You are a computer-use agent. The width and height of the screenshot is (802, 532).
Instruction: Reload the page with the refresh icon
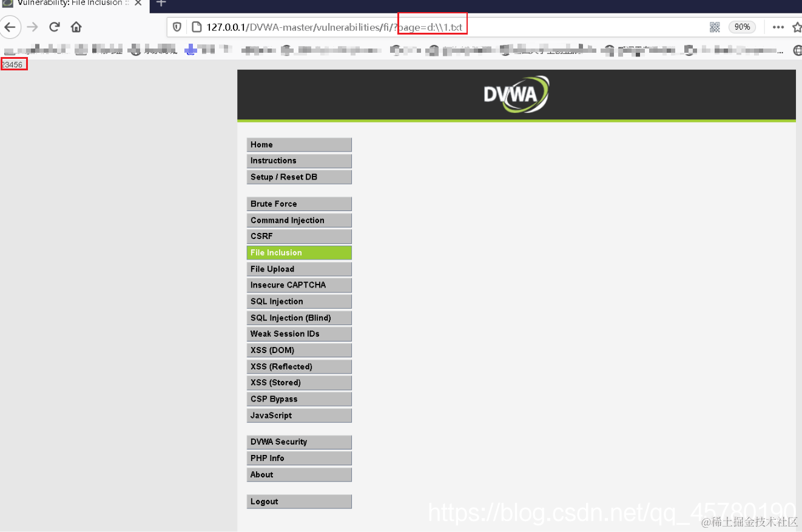coord(55,27)
